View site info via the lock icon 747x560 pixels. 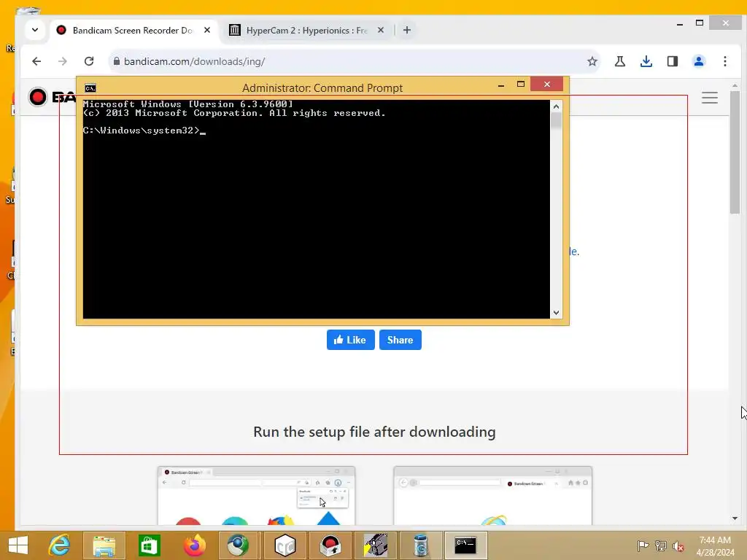117,61
